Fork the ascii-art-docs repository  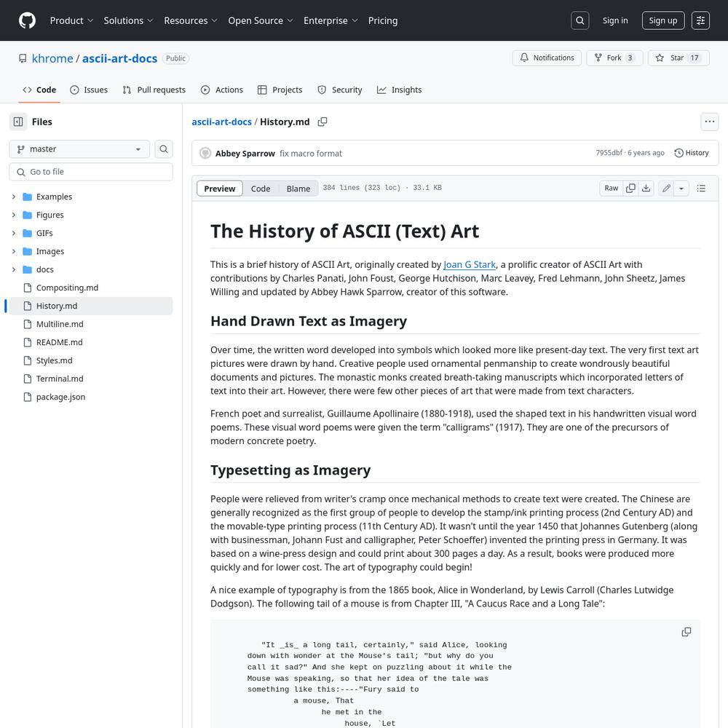(614, 58)
